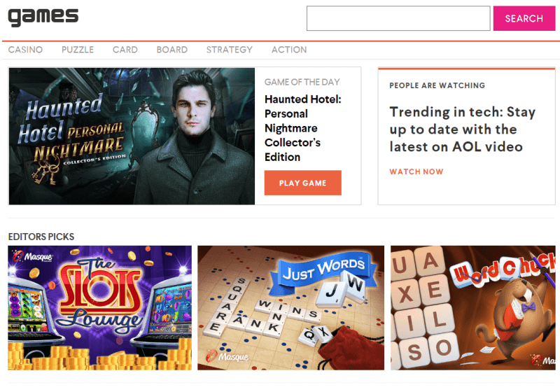Open The Slots Lounge game thumbnail
This screenshot has height=392, width=560.
[99, 308]
